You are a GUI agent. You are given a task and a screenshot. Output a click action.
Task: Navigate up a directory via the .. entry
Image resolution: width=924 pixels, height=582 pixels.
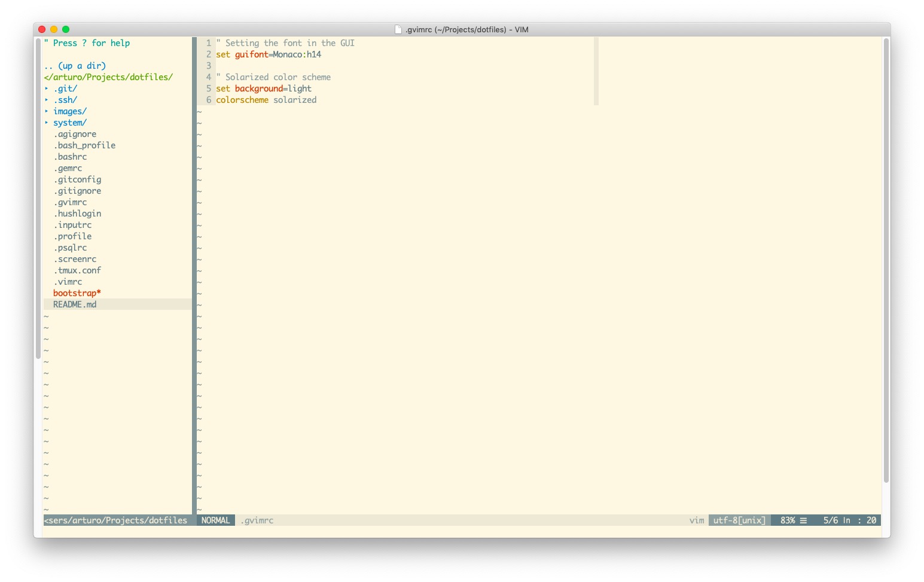pos(76,65)
